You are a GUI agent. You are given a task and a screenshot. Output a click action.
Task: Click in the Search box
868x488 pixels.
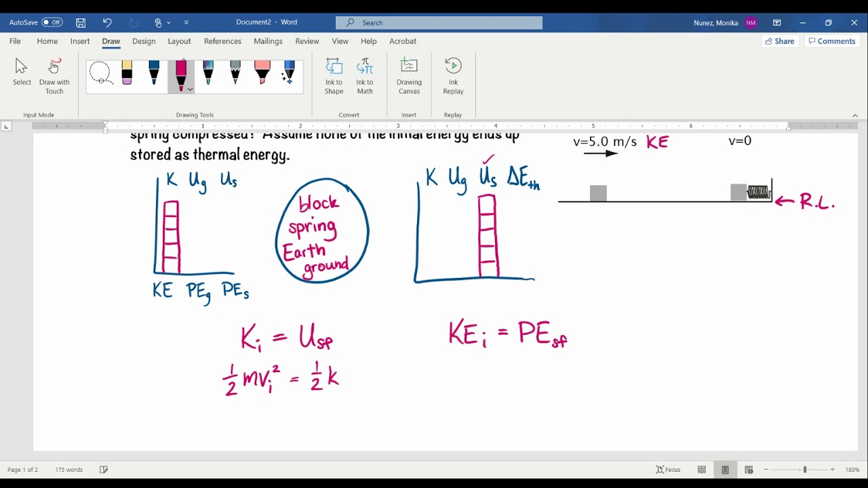click(439, 22)
